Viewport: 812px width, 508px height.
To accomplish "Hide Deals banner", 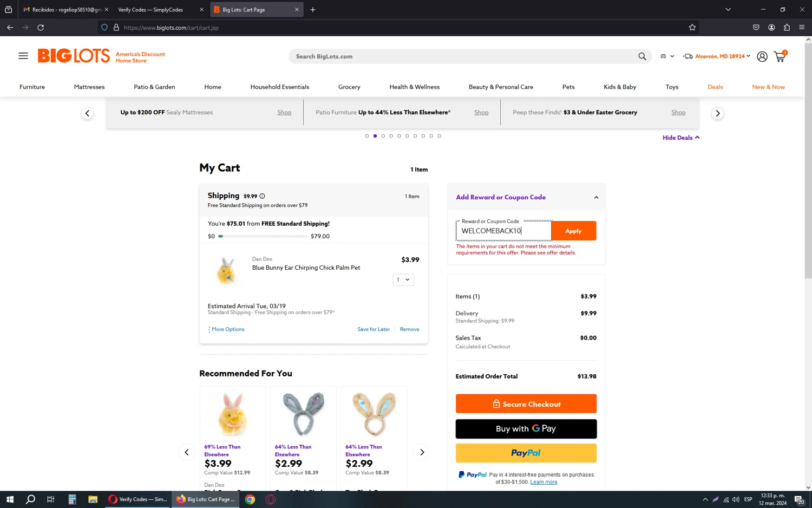I will (x=681, y=138).
